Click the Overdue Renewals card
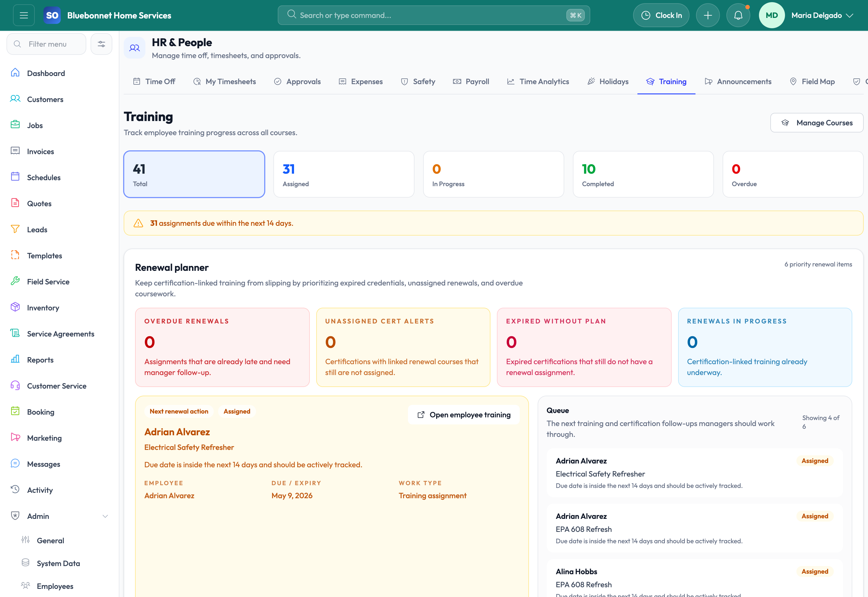Image resolution: width=868 pixels, height=597 pixels. [x=222, y=348]
